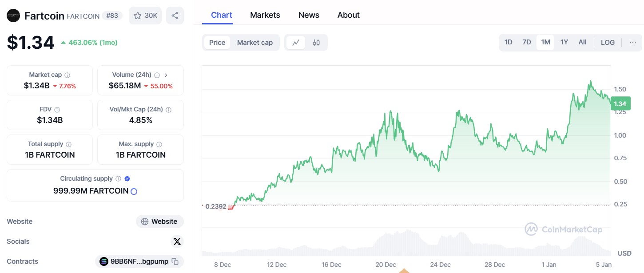Add Fartcoin to watchlist with star button
The width and height of the screenshot is (644, 273).
pyautogui.click(x=145, y=16)
